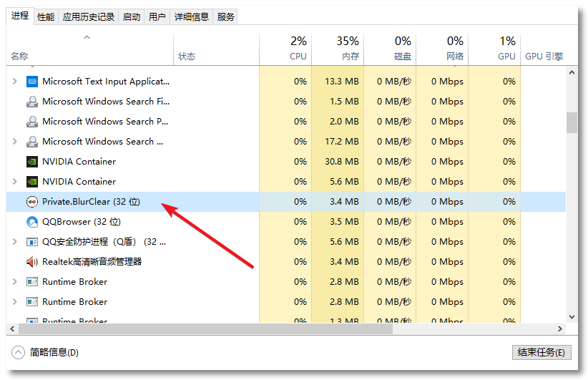Screen dimensions: 588x380
Task: Sort by the 磁盘 column header
Action: pyautogui.click(x=390, y=50)
